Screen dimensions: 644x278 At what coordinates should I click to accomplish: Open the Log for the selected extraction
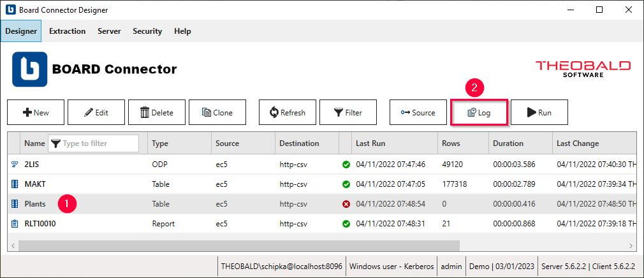coord(479,112)
